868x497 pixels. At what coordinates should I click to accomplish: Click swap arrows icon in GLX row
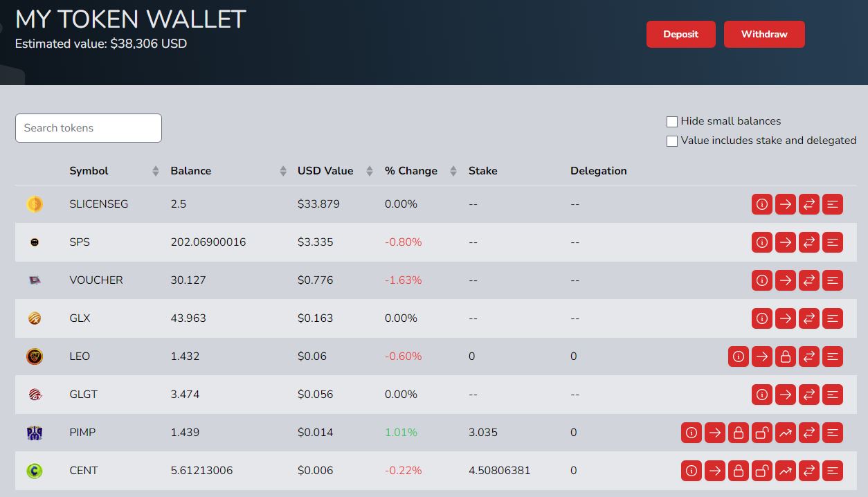(808, 318)
